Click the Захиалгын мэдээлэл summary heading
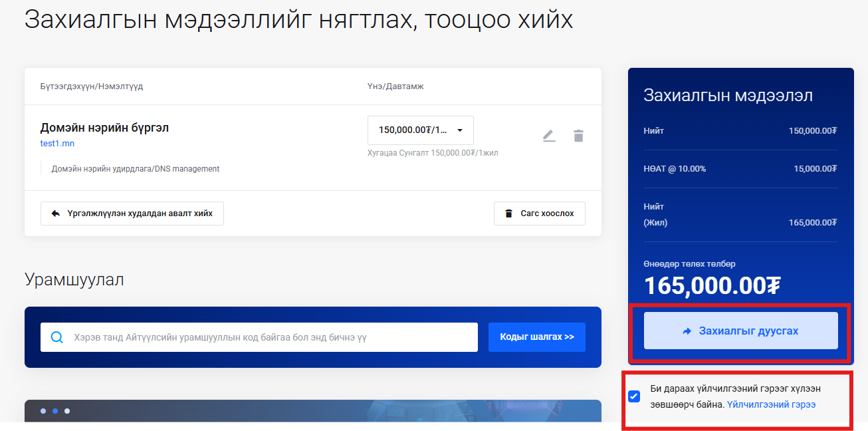This screenshot has width=868, height=431. (x=728, y=95)
